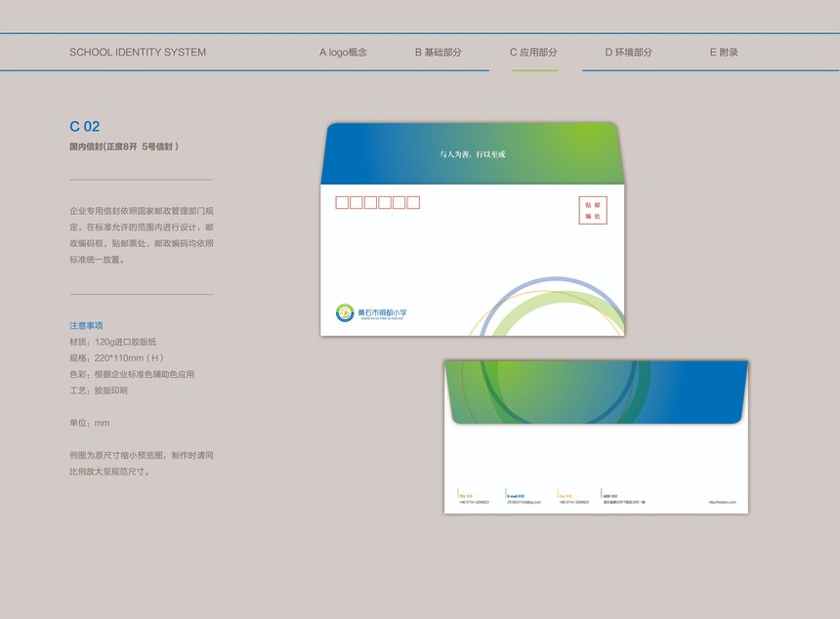Viewport: 840px width, 619px height.
Task: Click the first red postal code box
Action: (342, 203)
